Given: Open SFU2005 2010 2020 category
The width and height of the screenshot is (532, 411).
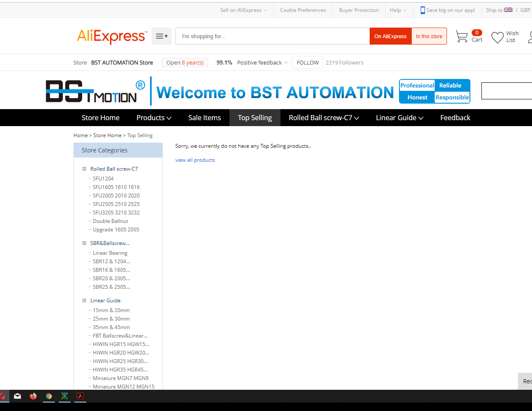Looking at the screenshot, I should coord(116,196).
